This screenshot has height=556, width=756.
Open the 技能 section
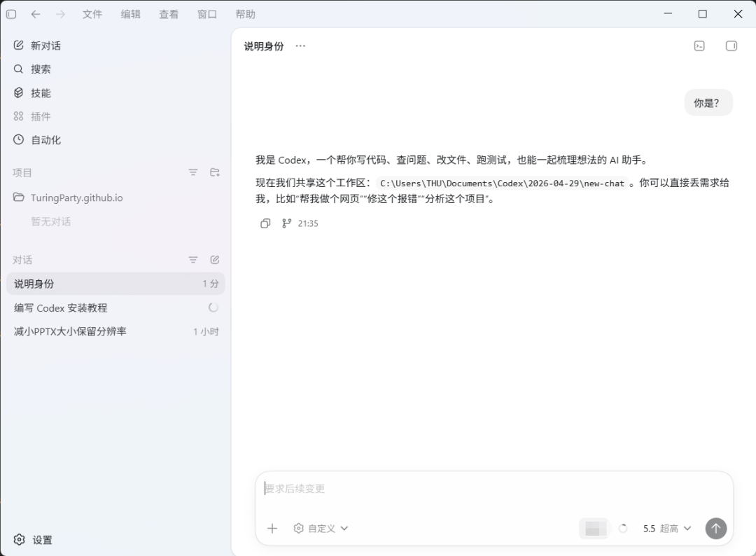(x=115, y=92)
